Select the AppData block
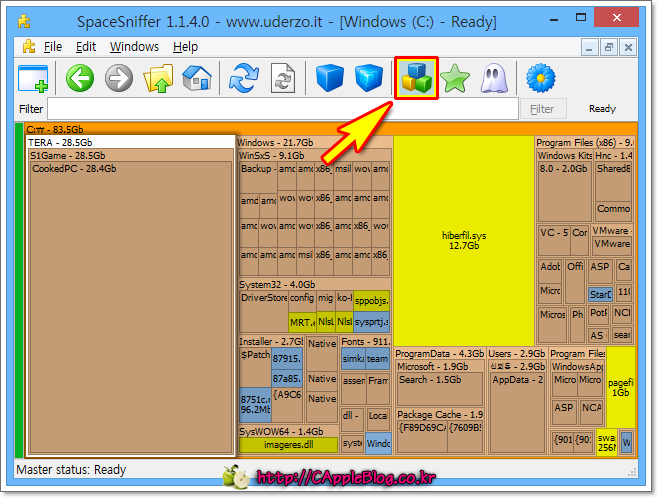The width and height of the screenshot is (658, 498). (517, 413)
